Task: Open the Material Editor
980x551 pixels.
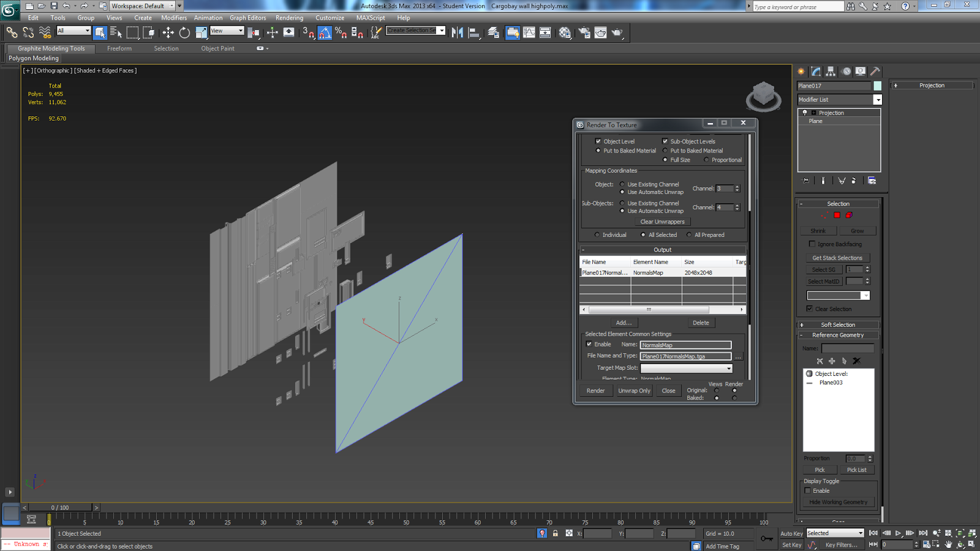Action: (x=565, y=32)
